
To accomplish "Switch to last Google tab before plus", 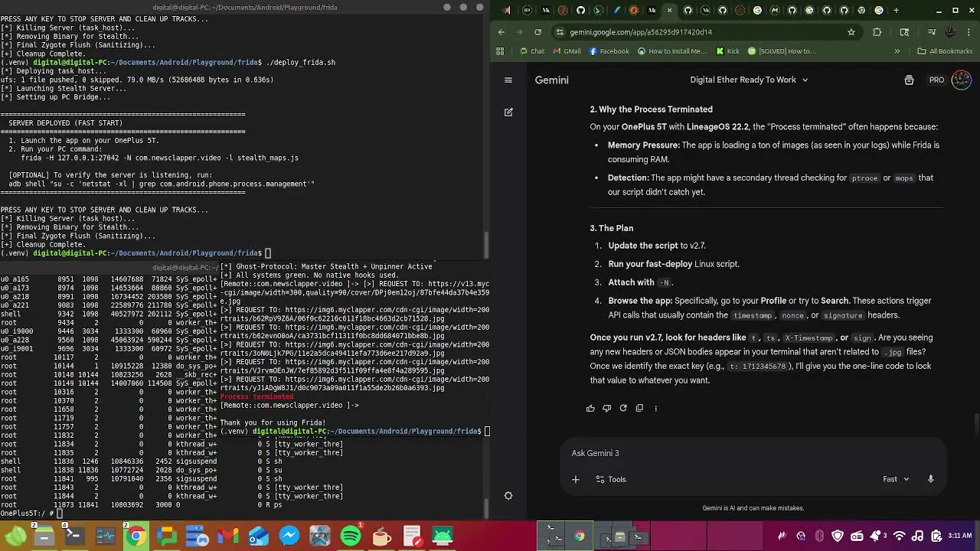I will [879, 11].
